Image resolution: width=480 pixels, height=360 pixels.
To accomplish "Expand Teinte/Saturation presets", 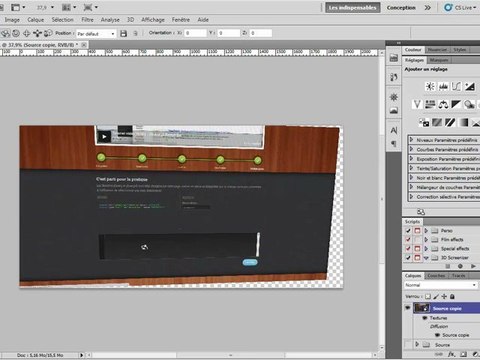I will click(x=411, y=168).
